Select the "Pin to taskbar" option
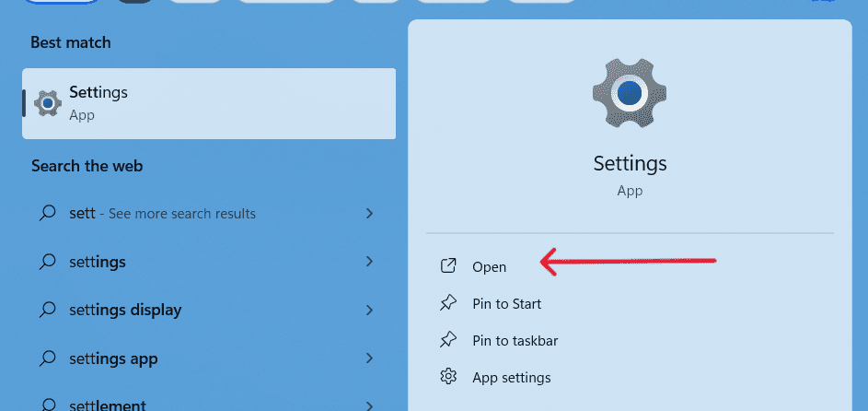 click(515, 340)
